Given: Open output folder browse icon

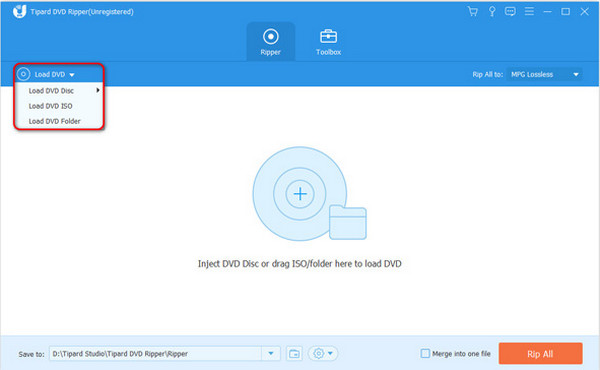Looking at the screenshot, I should pos(294,354).
